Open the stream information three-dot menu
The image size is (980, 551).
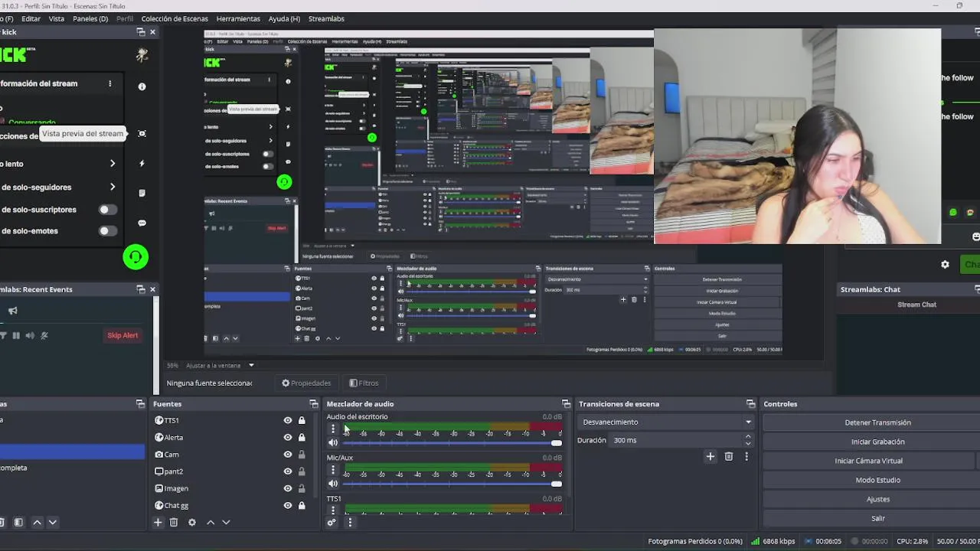pos(109,83)
